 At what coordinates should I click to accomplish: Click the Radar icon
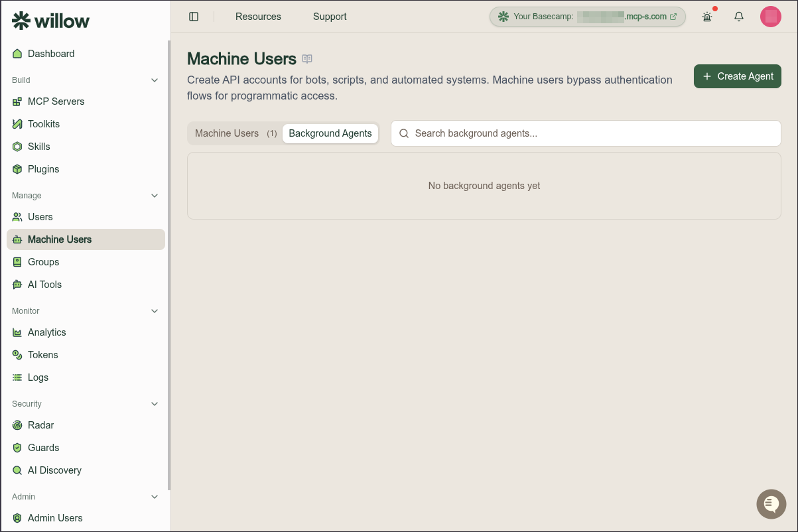coord(17,425)
